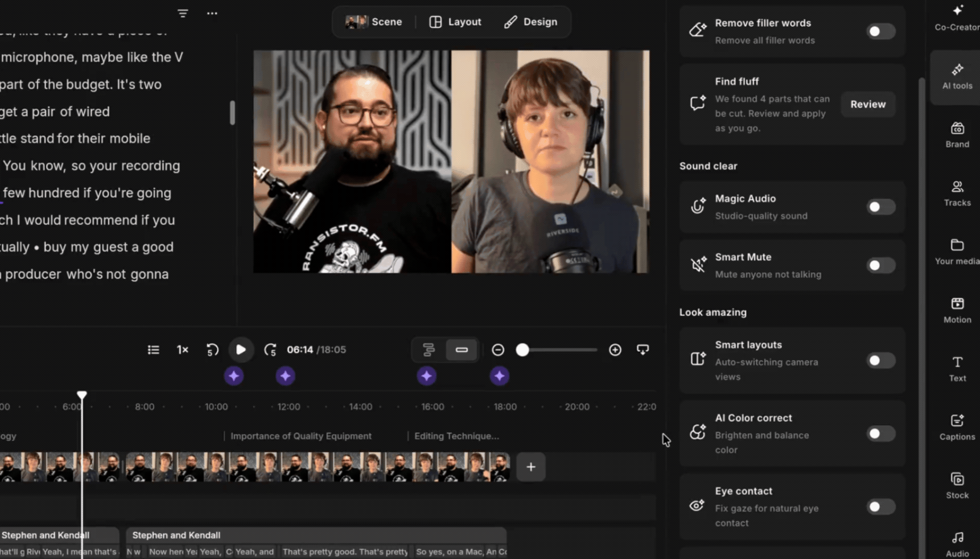Open the Tracks panel

(957, 194)
